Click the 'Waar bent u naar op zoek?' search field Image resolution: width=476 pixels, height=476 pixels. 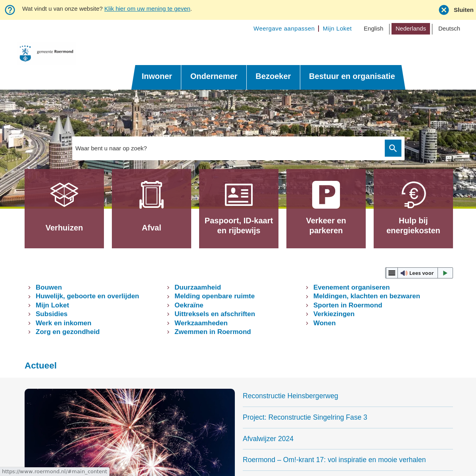(x=228, y=148)
